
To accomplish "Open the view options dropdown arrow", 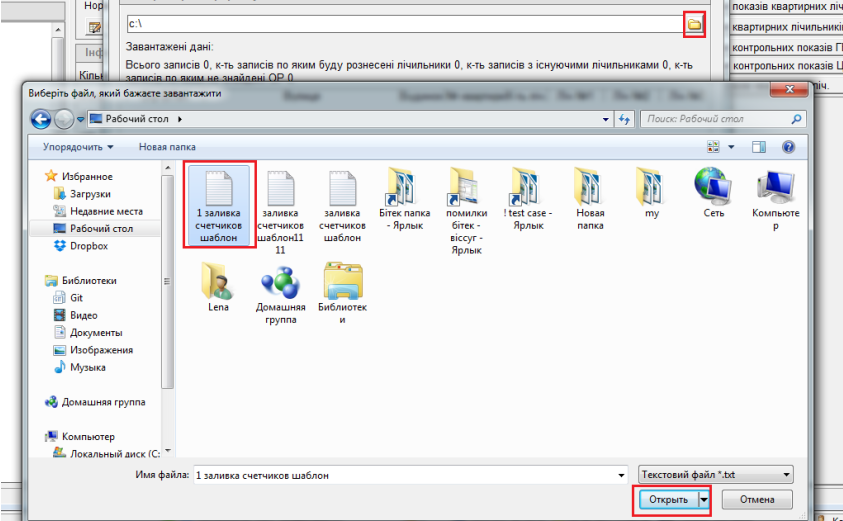I will [733, 146].
